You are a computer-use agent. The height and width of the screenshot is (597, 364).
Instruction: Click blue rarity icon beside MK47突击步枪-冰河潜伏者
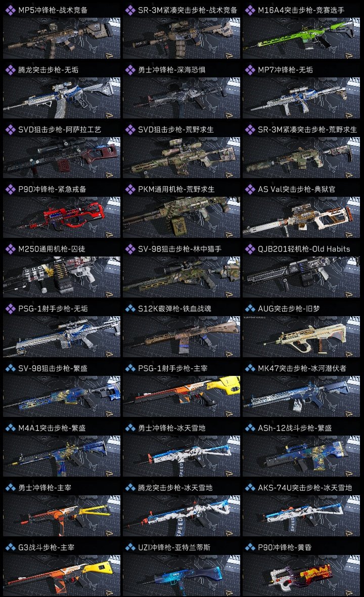(x=250, y=368)
